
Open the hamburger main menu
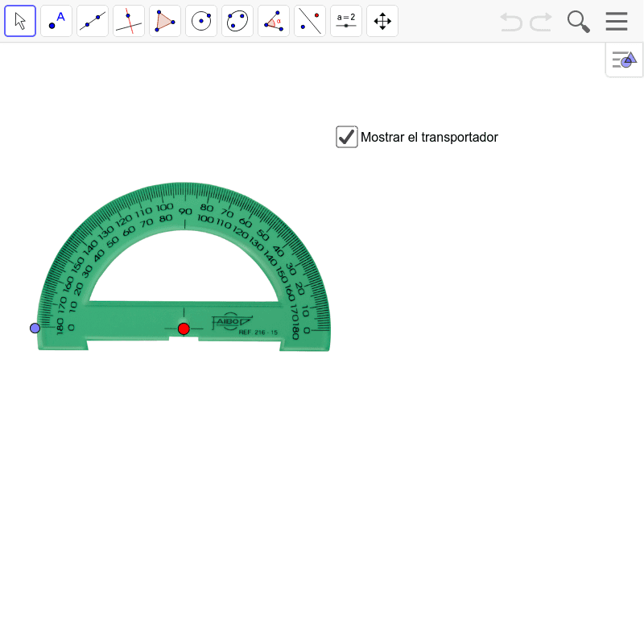tap(617, 22)
